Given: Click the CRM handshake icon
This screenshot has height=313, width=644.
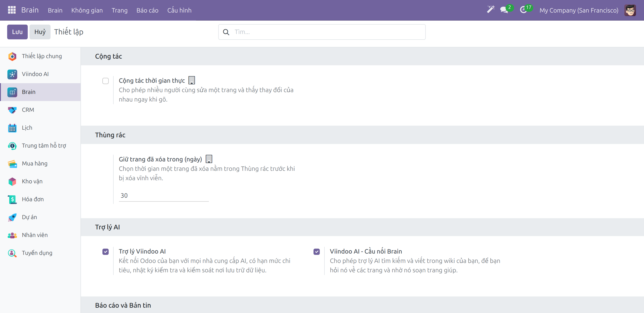Looking at the screenshot, I should click(x=12, y=110).
